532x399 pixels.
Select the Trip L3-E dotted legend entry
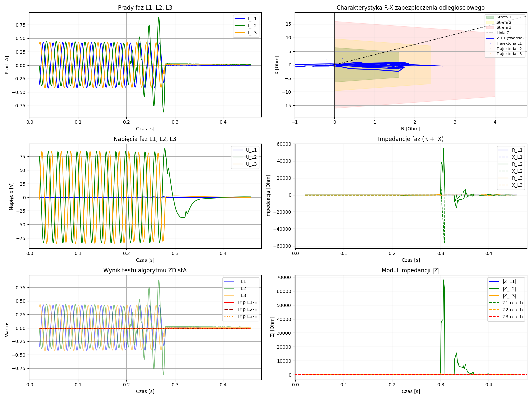coord(247,316)
